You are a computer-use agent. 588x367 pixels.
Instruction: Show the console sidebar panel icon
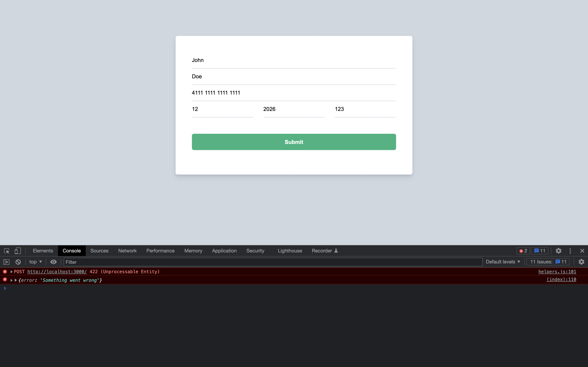[x=6, y=262]
